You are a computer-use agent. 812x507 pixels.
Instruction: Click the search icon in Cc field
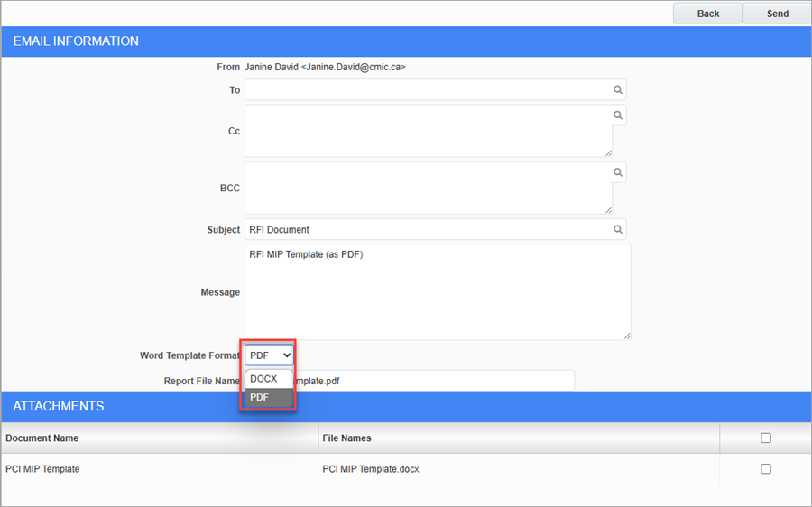tap(618, 115)
